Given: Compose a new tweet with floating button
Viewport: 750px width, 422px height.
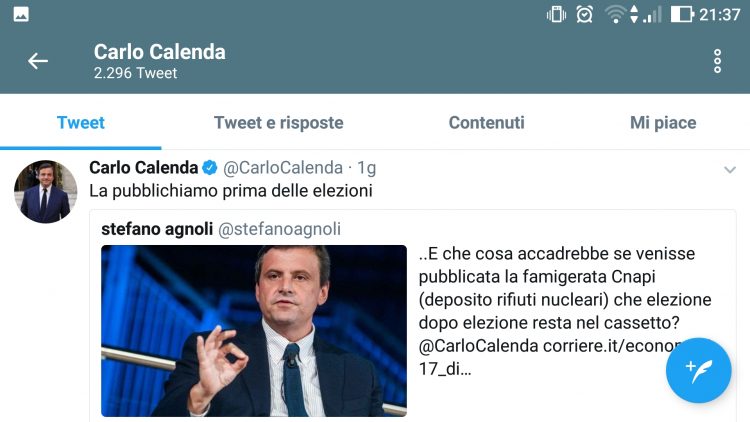Looking at the screenshot, I should coord(698,370).
